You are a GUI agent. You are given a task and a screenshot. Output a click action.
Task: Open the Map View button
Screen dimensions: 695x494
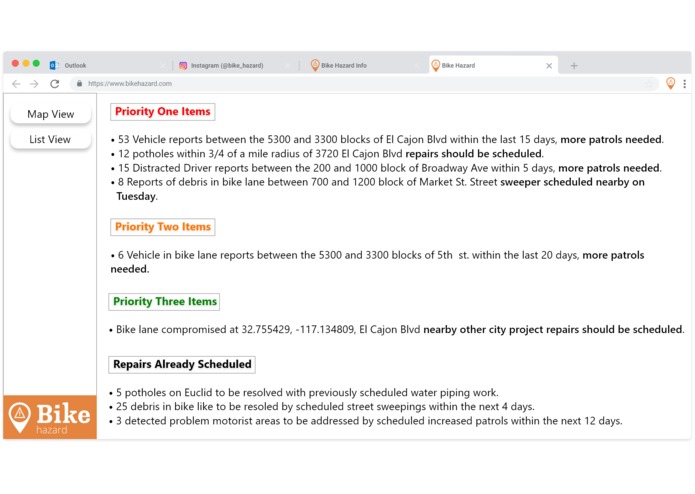(x=51, y=114)
